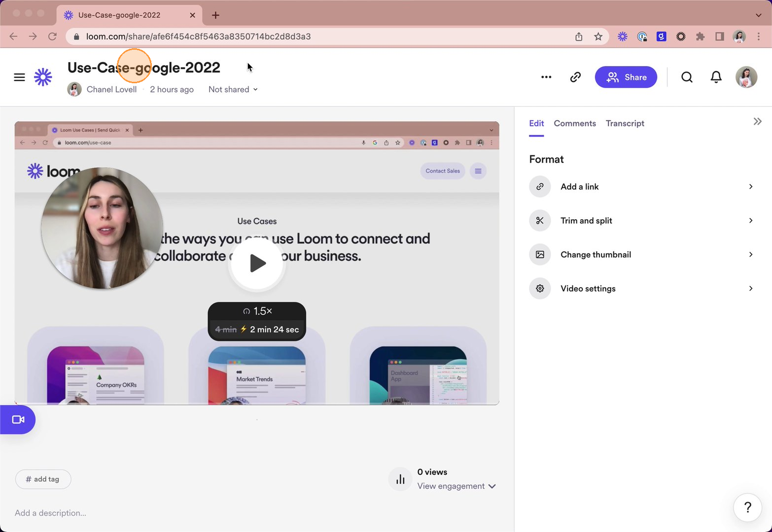Start a new recording with the camera button
This screenshot has width=772, height=532.
18,420
